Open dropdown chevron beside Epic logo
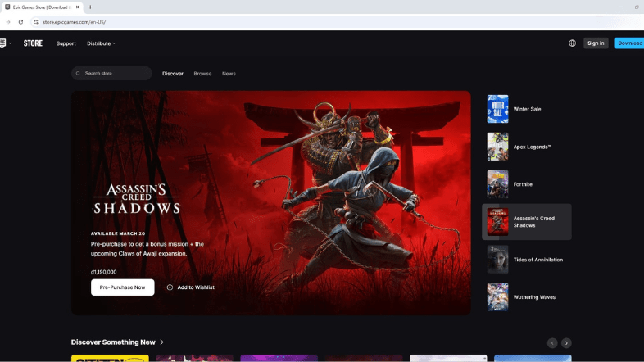This screenshot has height=362, width=644. point(11,43)
